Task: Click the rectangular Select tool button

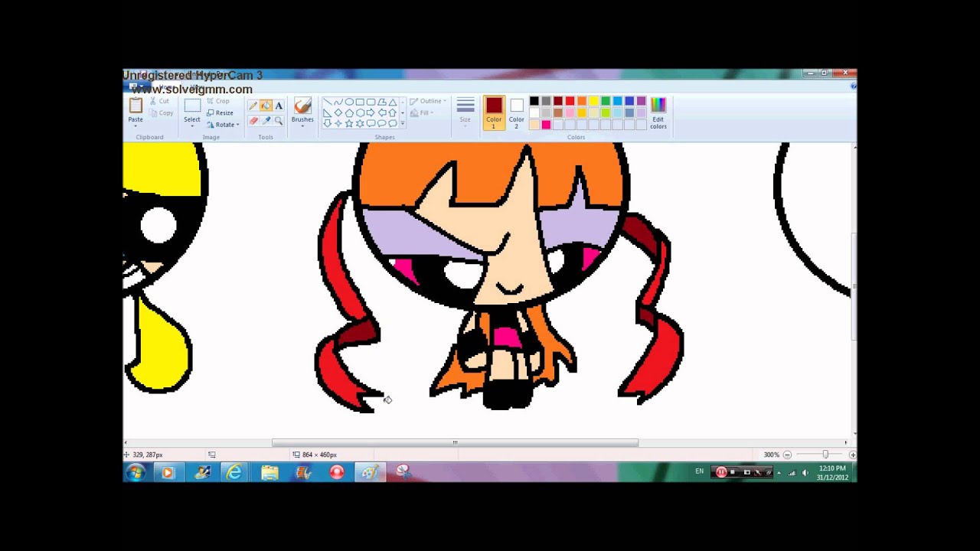Action: (x=192, y=105)
